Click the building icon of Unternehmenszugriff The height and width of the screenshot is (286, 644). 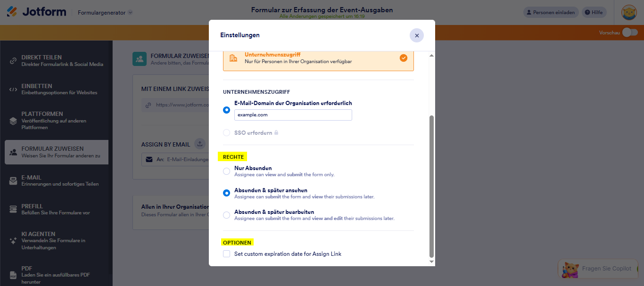click(233, 58)
